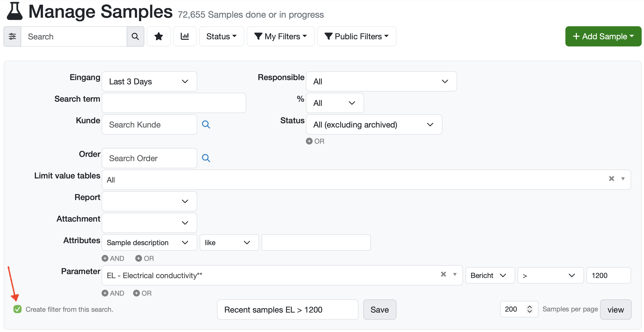Click the green Add Sample button
Screen dimensions: 644x332
point(603,37)
